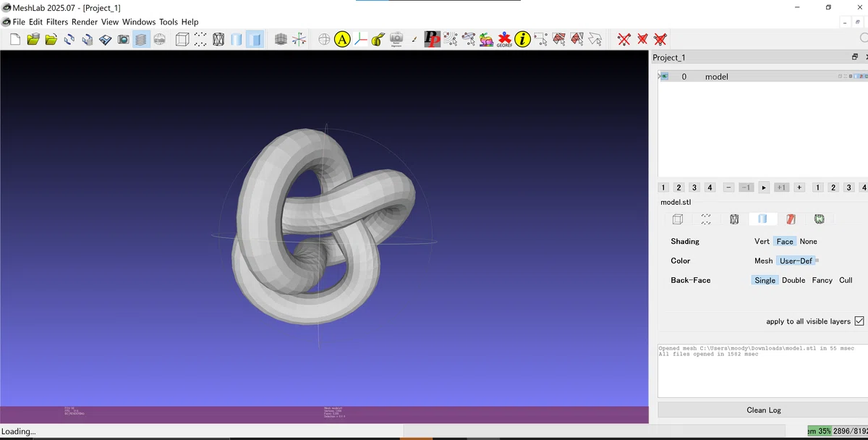The width and height of the screenshot is (868, 440).
Task: Float the Project_1 layer panel
Action: 854,57
